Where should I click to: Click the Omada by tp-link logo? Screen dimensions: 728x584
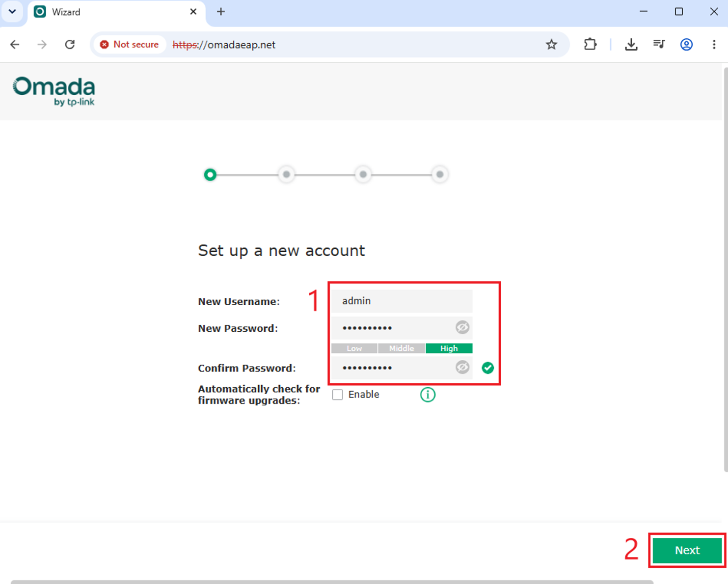point(54,91)
